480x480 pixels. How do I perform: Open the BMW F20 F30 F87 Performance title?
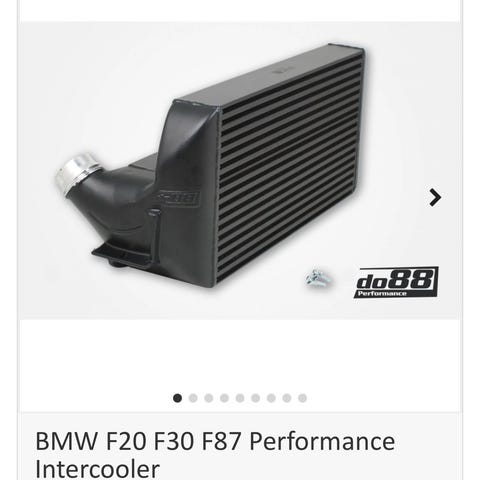pyautogui.click(x=215, y=441)
